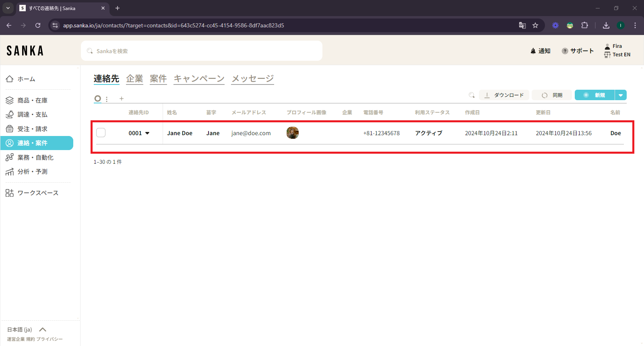Click the 同期 sync button
Image resolution: width=644 pixels, height=346 pixels.
(x=552, y=95)
